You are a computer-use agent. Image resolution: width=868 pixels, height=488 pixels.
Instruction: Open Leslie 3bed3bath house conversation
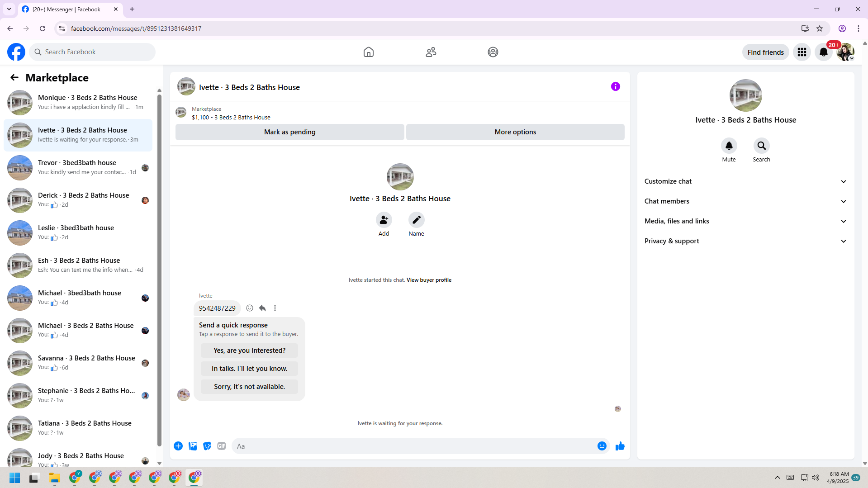(78, 233)
